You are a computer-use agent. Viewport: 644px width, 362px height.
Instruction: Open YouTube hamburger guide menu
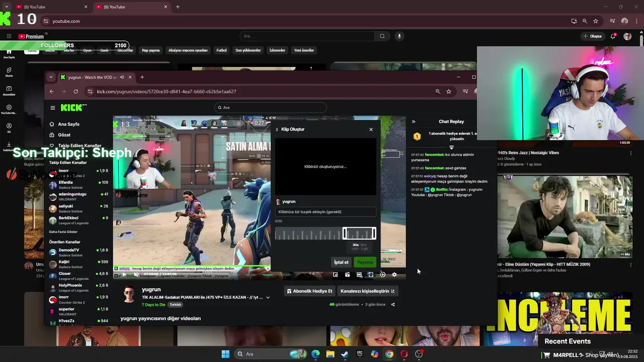click(x=9, y=36)
